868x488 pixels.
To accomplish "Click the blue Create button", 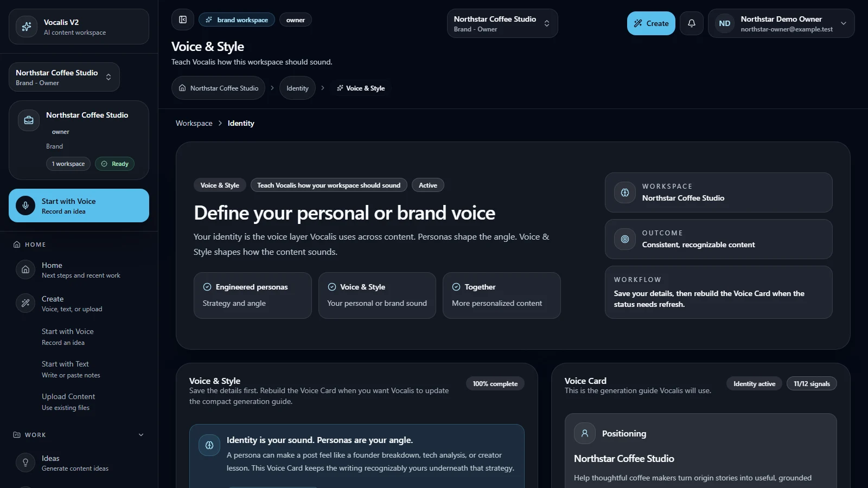I will tap(651, 23).
